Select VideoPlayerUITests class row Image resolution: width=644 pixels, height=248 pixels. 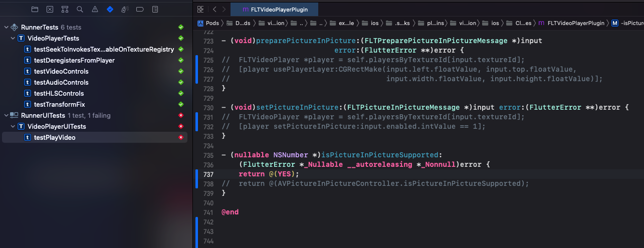[95, 126]
